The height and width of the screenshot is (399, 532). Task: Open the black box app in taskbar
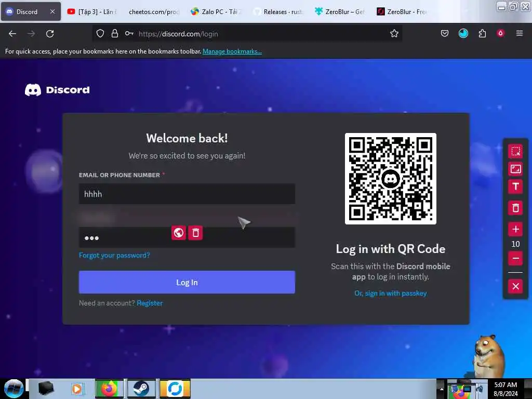point(46,389)
